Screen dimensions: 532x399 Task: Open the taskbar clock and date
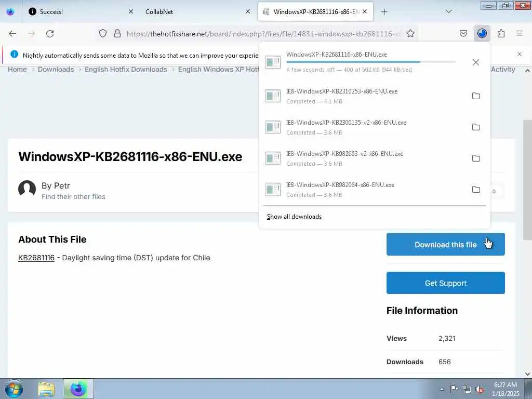pos(506,389)
